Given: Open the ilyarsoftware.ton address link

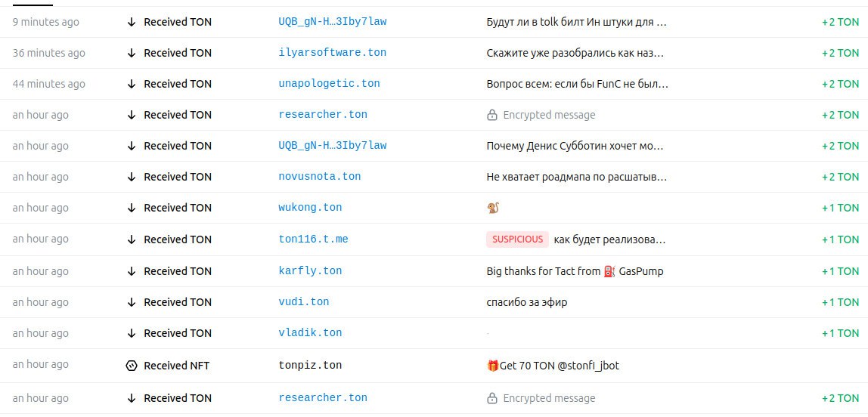Looking at the screenshot, I should coord(332,53).
